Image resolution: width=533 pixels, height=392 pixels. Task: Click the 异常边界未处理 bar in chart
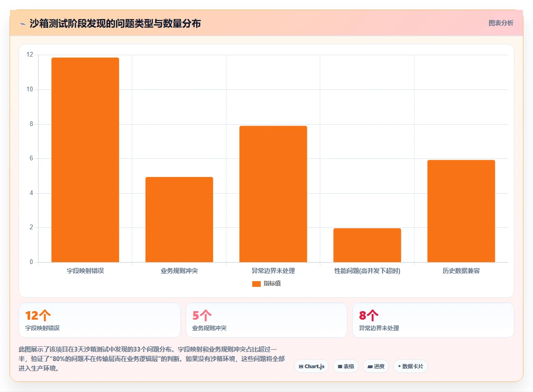tap(273, 194)
